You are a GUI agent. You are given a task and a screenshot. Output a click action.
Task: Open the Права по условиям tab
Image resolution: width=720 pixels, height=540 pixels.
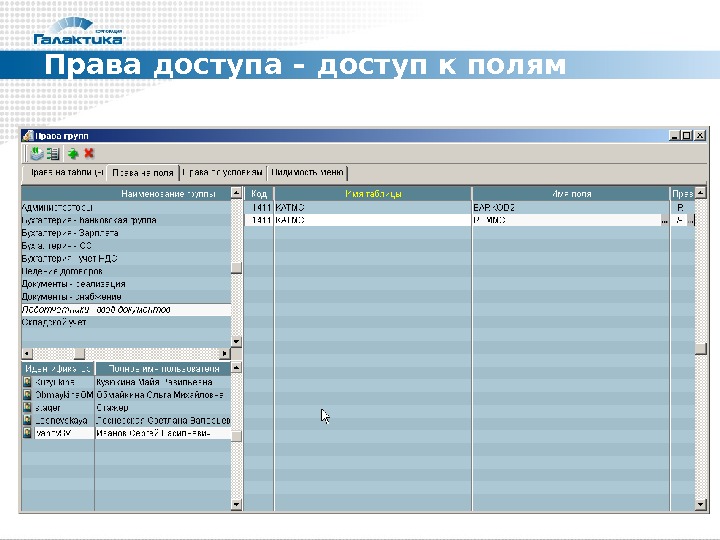[223, 173]
